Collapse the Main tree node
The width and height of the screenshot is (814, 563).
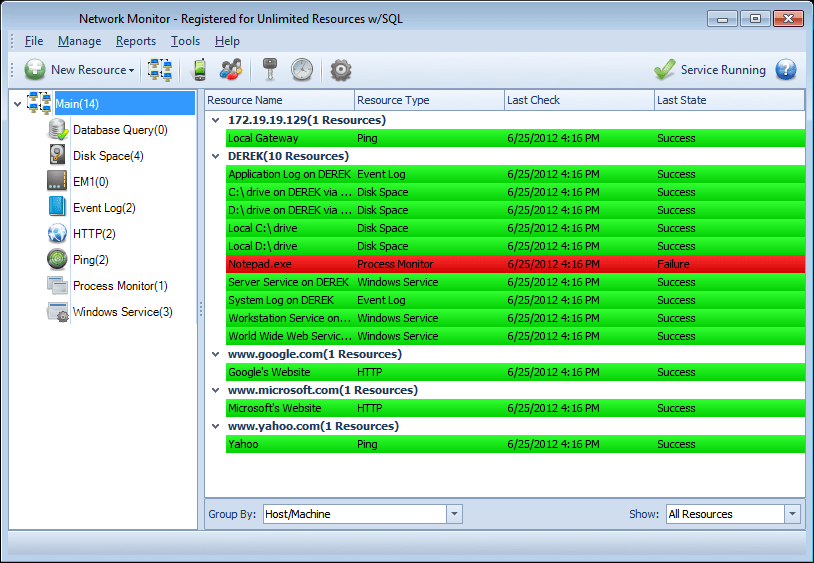click(17, 104)
